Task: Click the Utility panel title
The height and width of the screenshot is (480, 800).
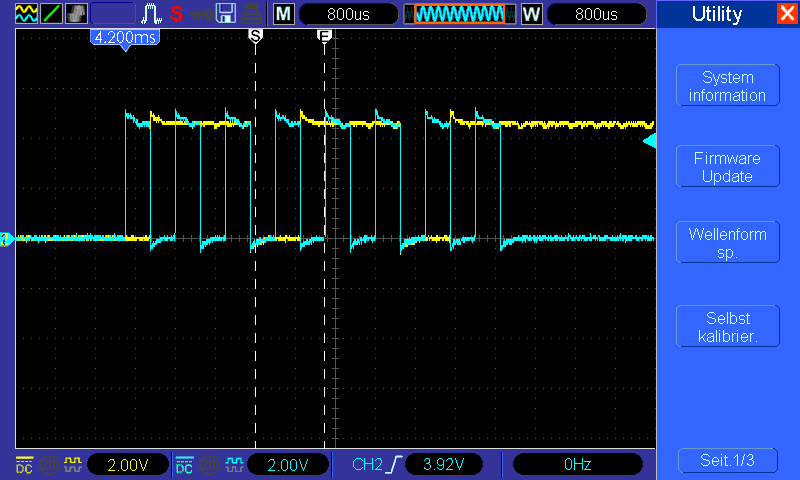Action: point(717,14)
